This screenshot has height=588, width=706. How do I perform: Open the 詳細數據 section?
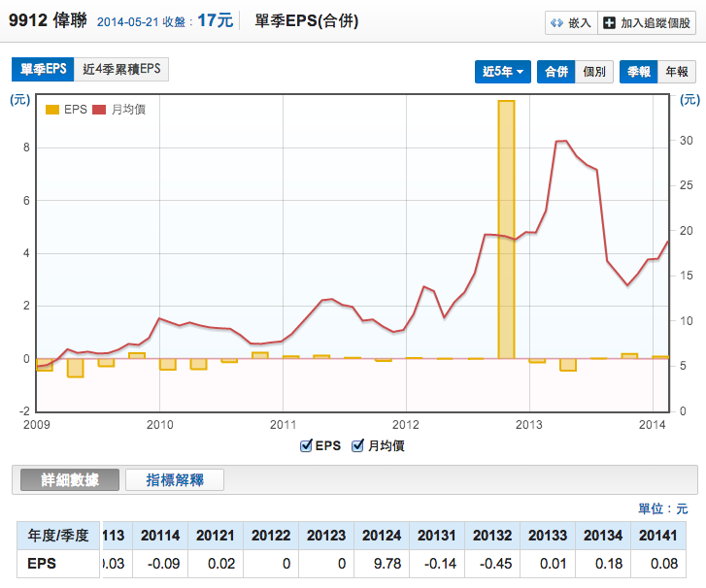click(66, 479)
